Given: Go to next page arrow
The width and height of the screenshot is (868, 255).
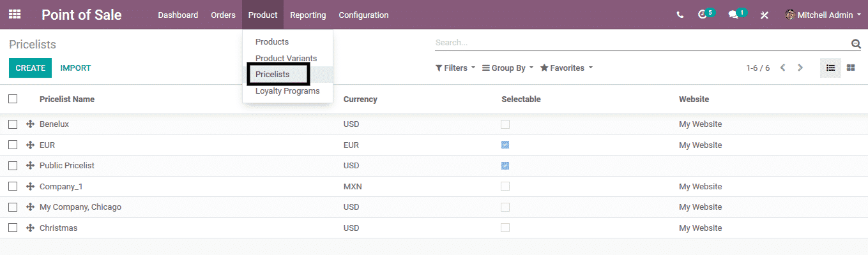Looking at the screenshot, I should pyautogui.click(x=800, y=68).
